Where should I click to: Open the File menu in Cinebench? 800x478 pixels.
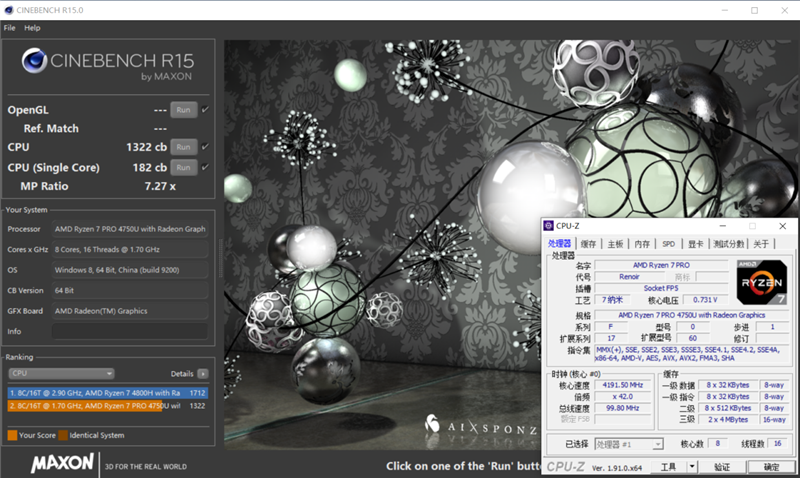coord(10,28)
